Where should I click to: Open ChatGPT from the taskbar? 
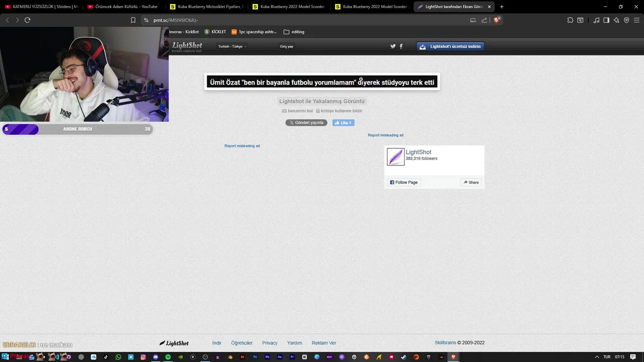[x=80, y=357]
